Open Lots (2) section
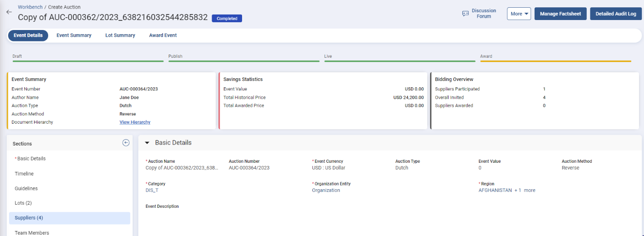Image resolution: width=644 pixels, height=236 pixels. coord(23,203)
